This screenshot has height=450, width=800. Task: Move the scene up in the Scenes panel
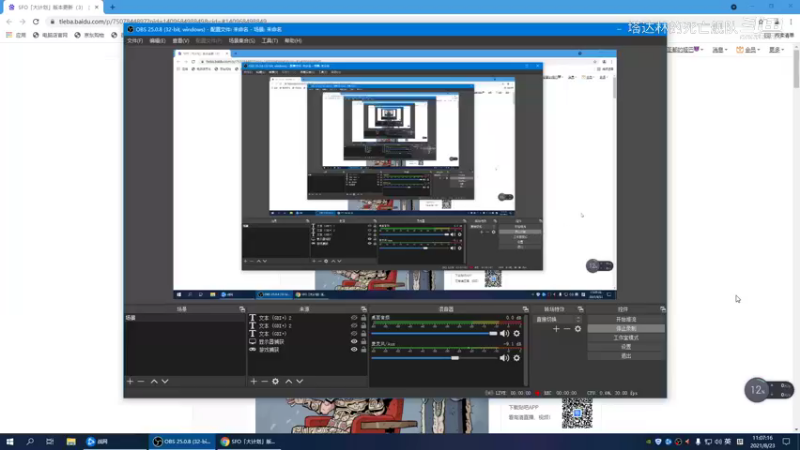(x=154, y=381)
